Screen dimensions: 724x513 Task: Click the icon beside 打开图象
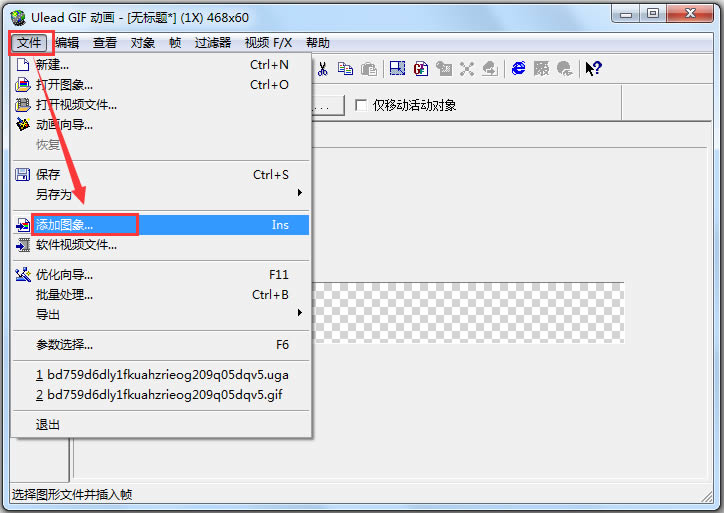coord(23,85)
